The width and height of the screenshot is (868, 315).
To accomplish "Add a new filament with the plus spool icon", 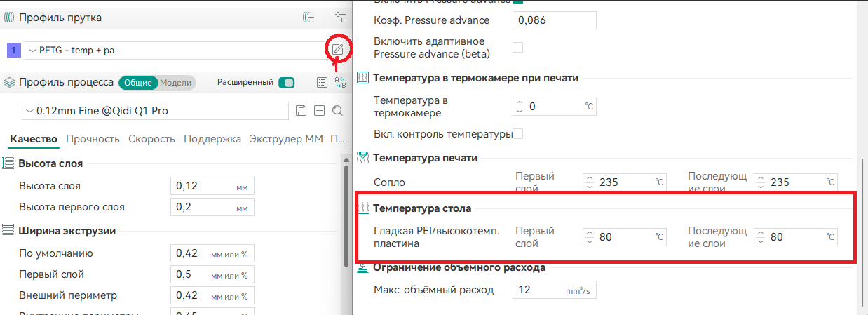I will click(x=308, y=18).
